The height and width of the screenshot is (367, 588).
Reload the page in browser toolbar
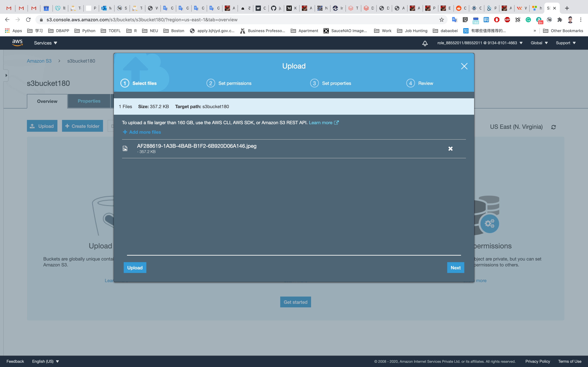(x=28, y=20)
